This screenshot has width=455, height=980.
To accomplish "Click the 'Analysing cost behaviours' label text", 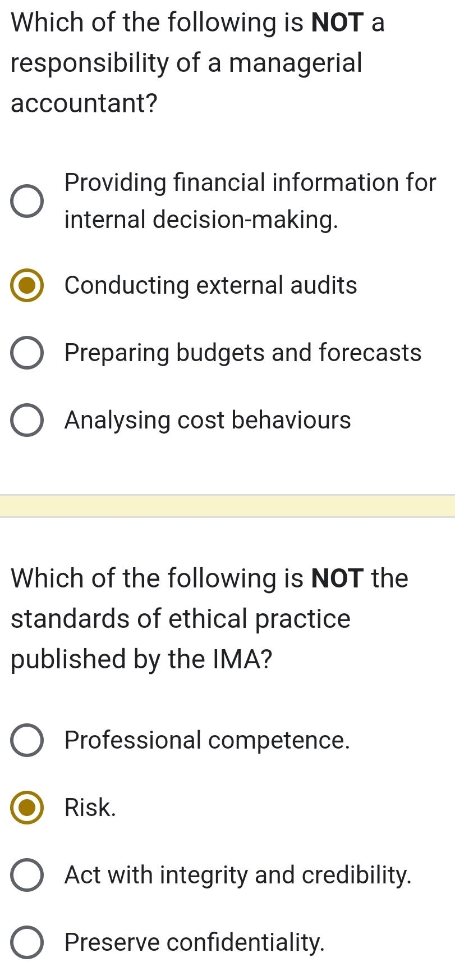I will coord(208,420).
